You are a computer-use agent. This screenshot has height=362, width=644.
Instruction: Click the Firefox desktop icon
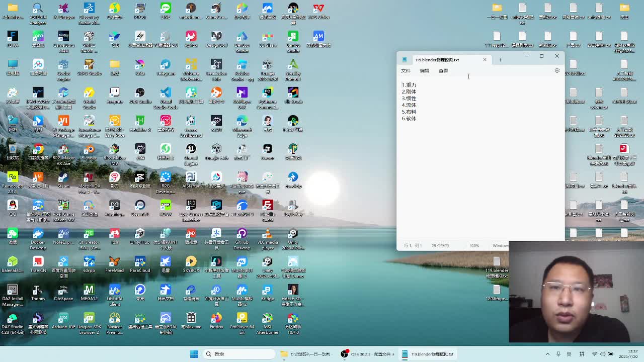[216, 319]
